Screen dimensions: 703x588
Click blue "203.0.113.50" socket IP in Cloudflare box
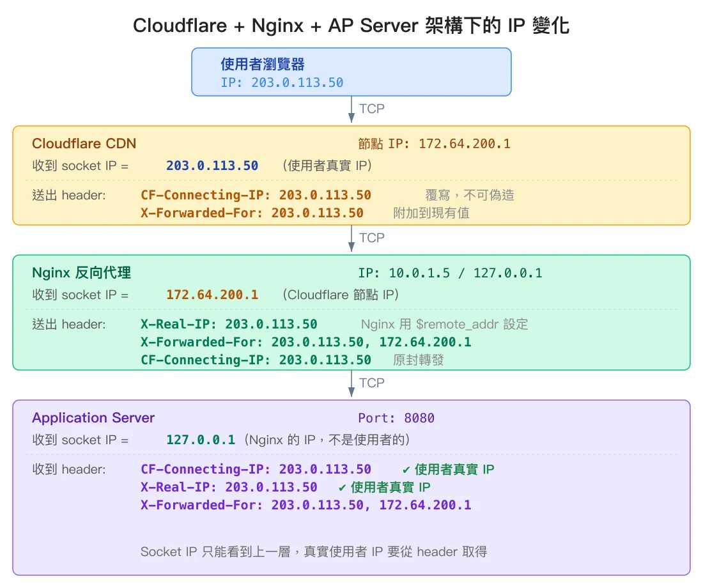tap(212, 166)
